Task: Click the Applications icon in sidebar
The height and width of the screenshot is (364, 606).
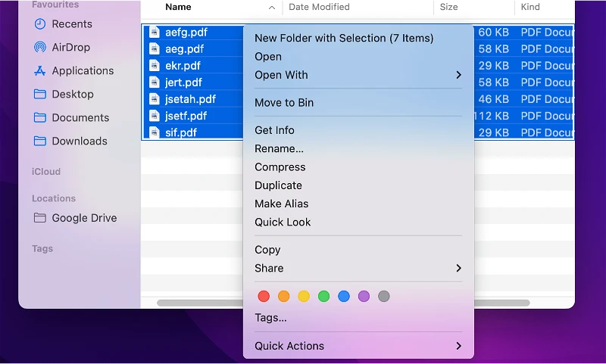Action: tap(40, 70)
